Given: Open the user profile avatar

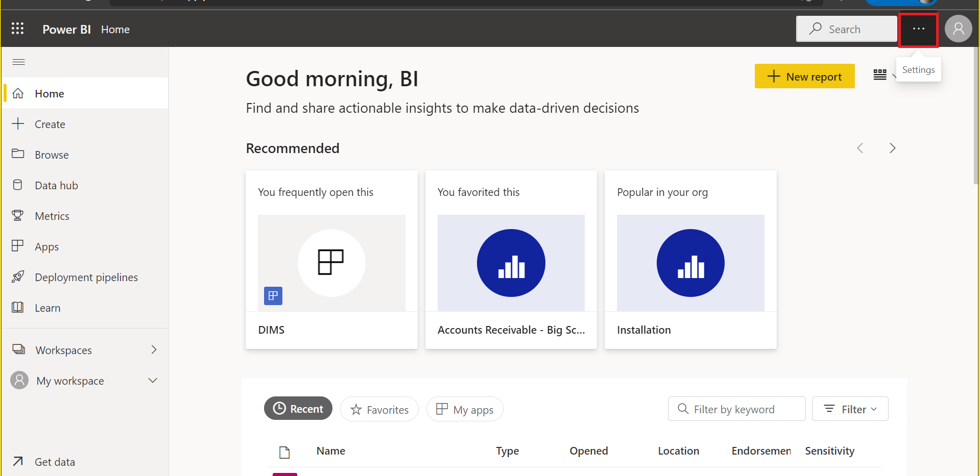Looking at the screenshot, I should tap(958, 29).
